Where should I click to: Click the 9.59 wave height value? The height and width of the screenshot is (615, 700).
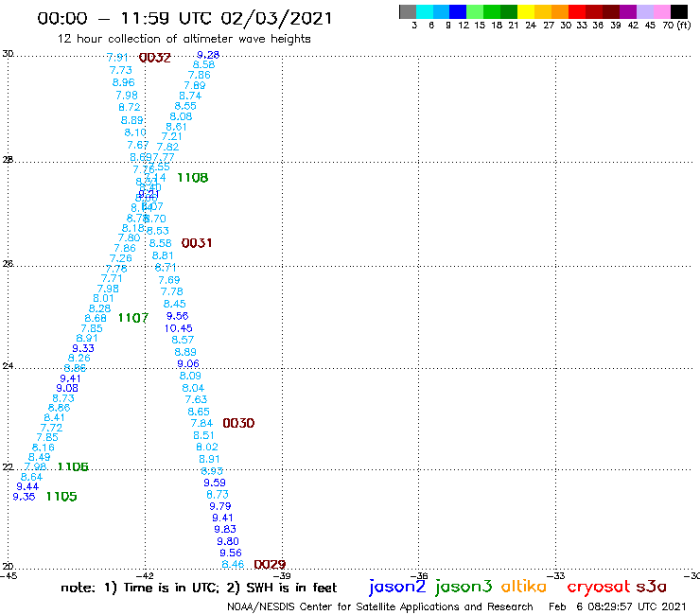coord(215,483)
